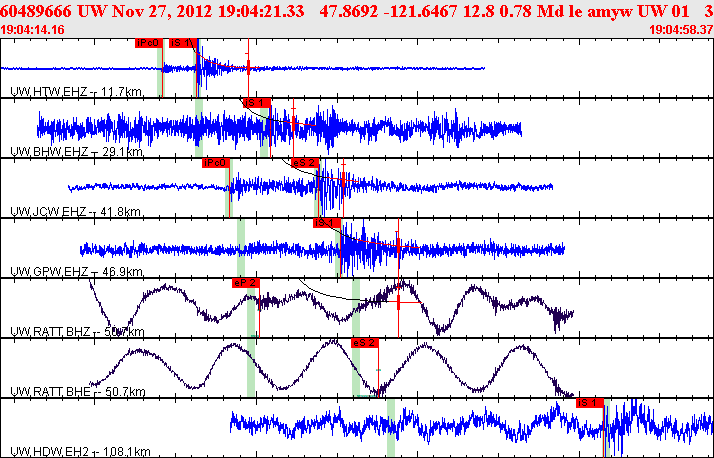The width and height of the screenshot is (714, 458).
Task: Click the event header summary line
Action: (357, 11)
